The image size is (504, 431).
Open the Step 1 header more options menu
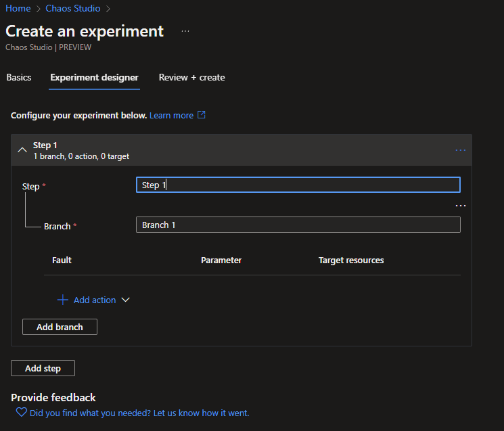point(460,150)
